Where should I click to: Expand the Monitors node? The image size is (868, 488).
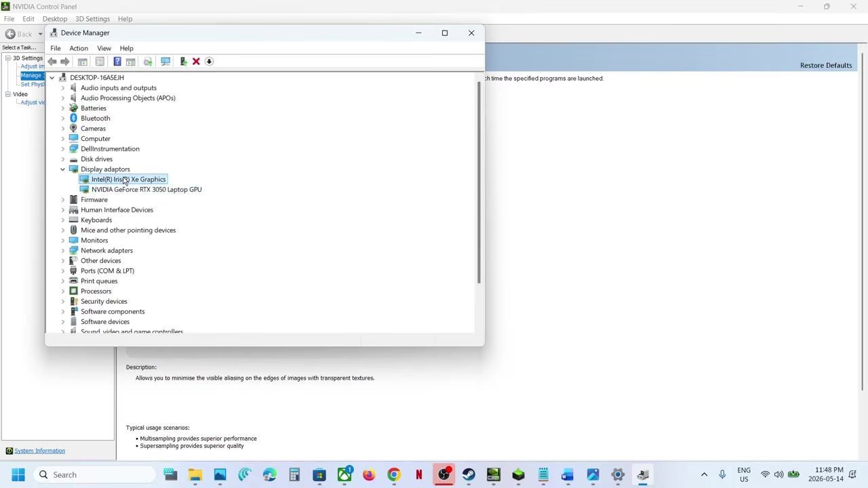pyautogui.click(x=63, y=241)
